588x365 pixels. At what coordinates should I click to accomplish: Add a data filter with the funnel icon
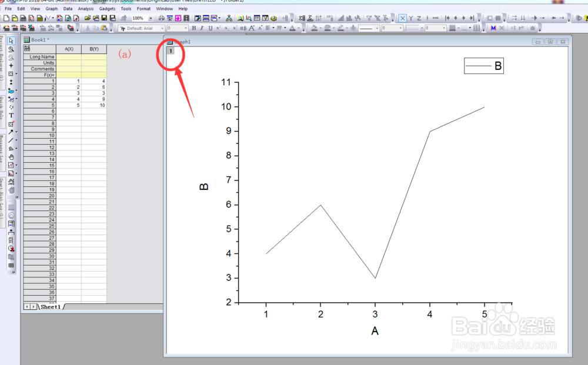(x=369, y=18)
